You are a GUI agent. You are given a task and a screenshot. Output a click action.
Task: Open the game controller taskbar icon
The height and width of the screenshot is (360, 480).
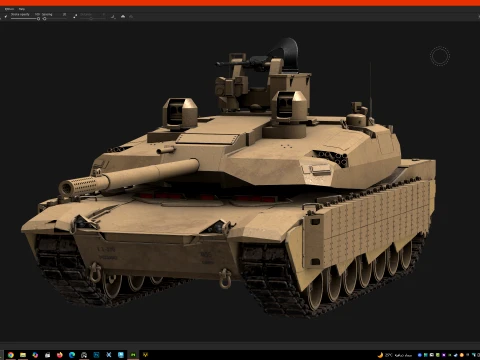point(84,355)
